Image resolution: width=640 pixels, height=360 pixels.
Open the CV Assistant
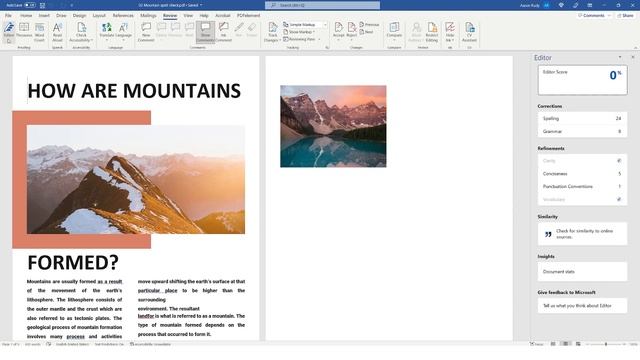click(469, 32)
